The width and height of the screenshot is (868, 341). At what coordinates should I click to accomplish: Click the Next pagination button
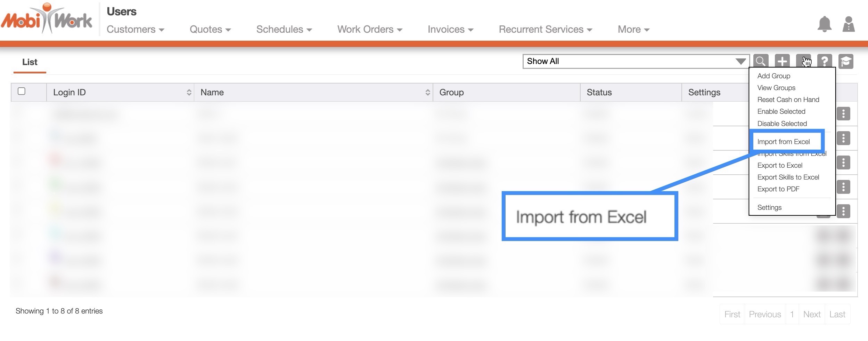812,314
